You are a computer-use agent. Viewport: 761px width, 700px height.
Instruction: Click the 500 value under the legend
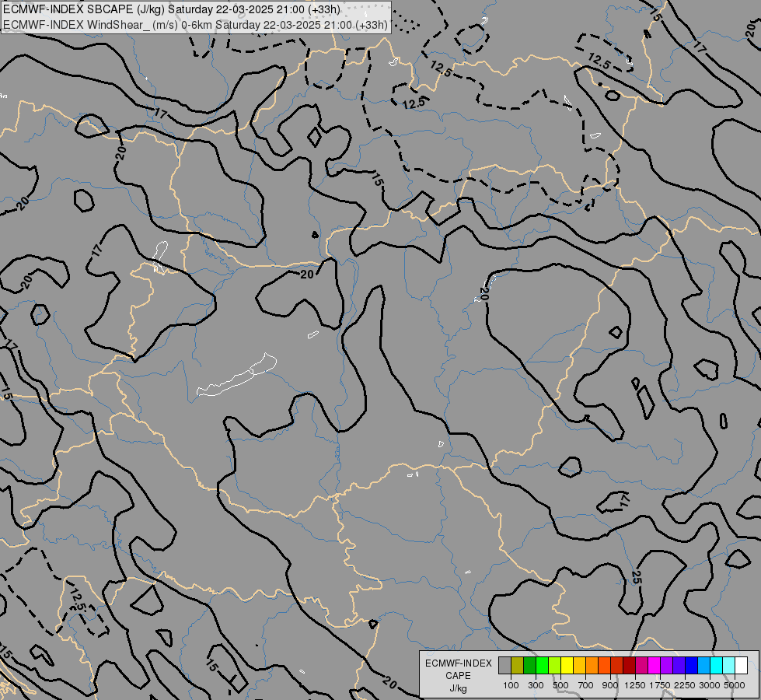(x=560, y=685)
